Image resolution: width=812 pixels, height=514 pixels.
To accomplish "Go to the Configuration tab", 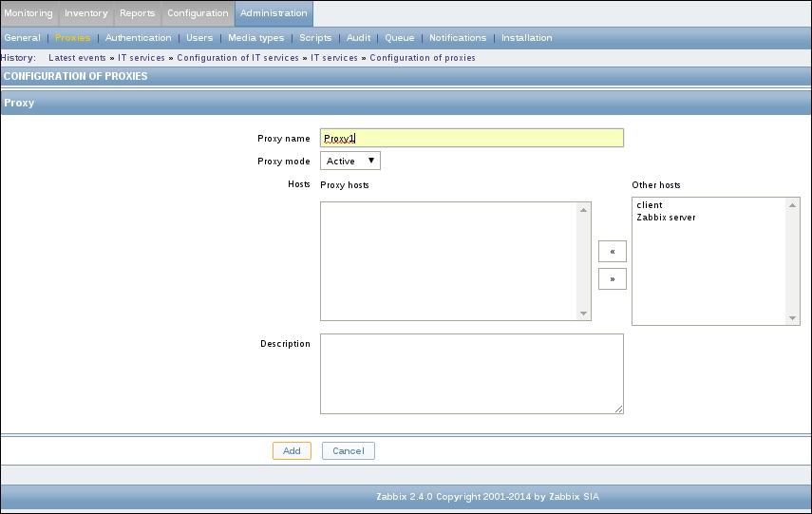I will [x=198, y=13].
